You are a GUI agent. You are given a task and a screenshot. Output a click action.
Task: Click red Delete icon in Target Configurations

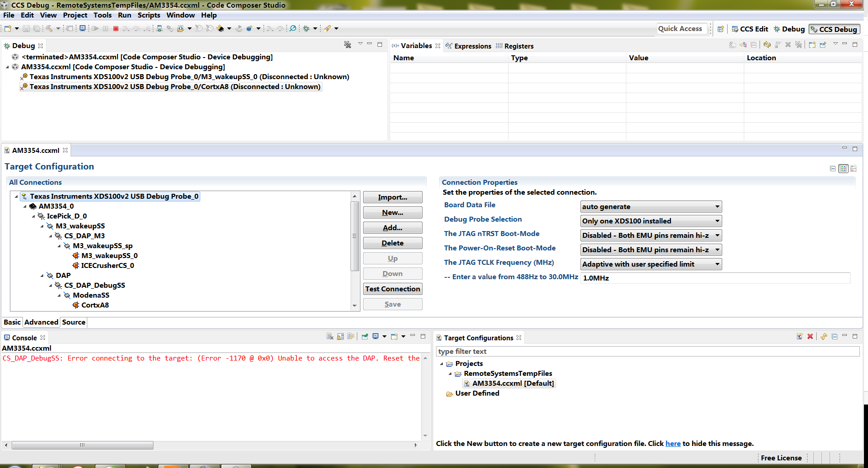(810, 336)
